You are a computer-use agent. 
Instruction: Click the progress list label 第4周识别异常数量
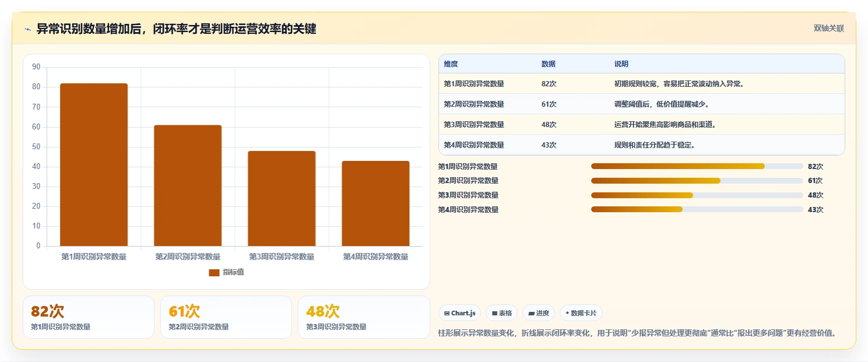(468, 209)
